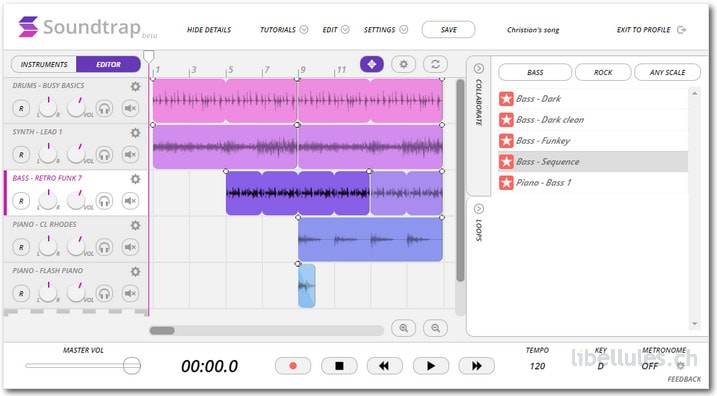
Task: Stop playback with the stop button
Action: (339, 366)
